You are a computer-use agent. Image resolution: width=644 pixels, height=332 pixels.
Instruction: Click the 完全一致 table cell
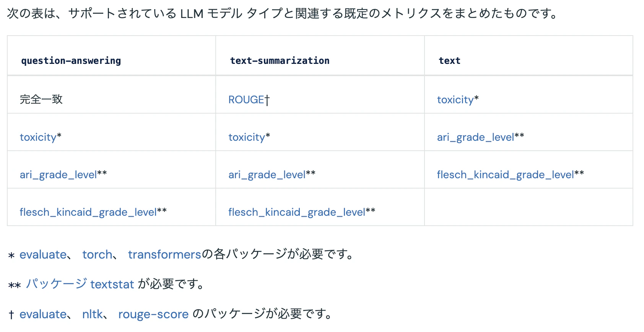(111, 95)
